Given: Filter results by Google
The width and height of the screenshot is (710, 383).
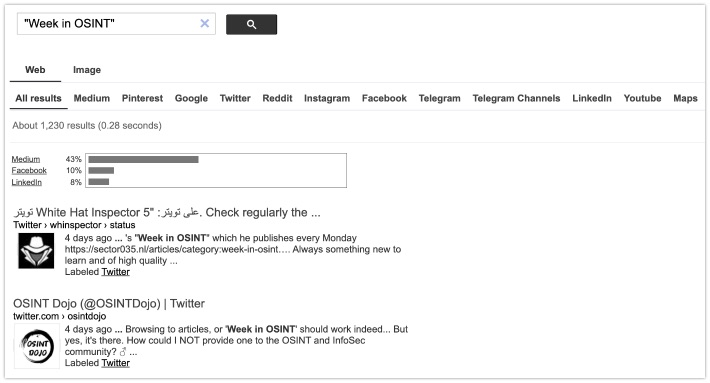Looking at the screenshot, I should [191, 98].
